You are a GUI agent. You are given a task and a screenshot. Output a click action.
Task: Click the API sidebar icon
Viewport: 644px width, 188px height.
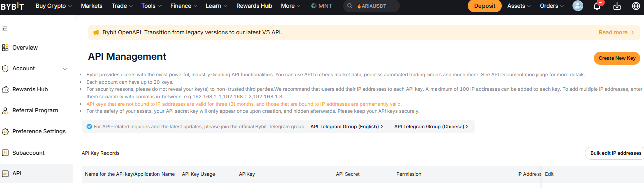point(5,174)
